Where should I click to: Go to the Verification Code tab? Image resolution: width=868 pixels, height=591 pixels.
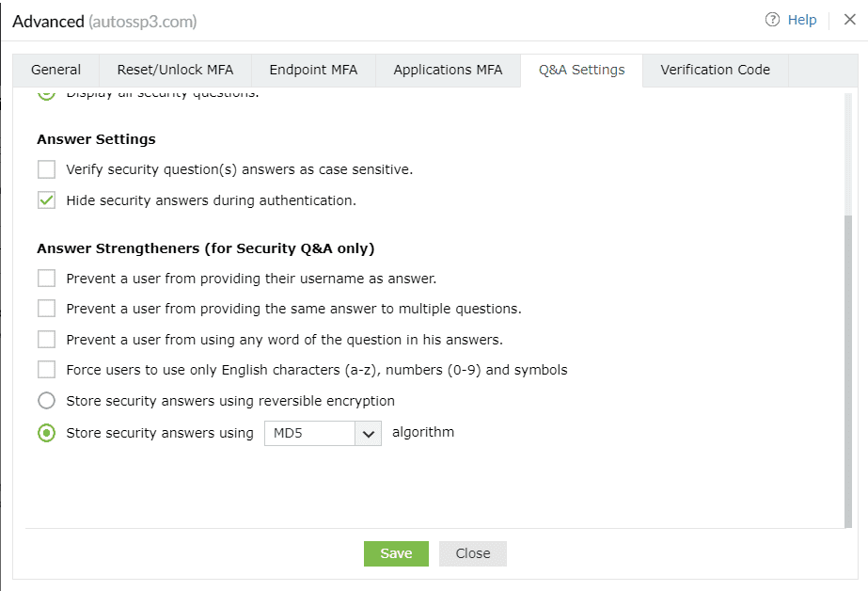pos(715,70)
